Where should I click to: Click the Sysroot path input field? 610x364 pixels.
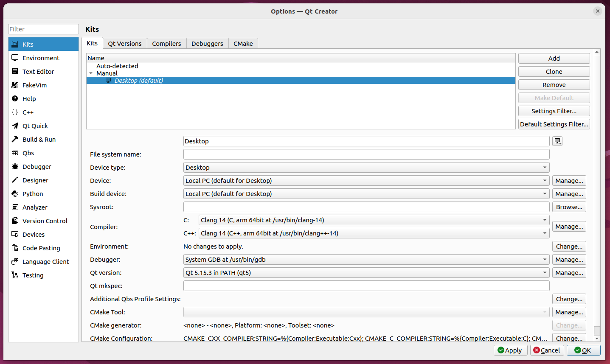(366, 207)
